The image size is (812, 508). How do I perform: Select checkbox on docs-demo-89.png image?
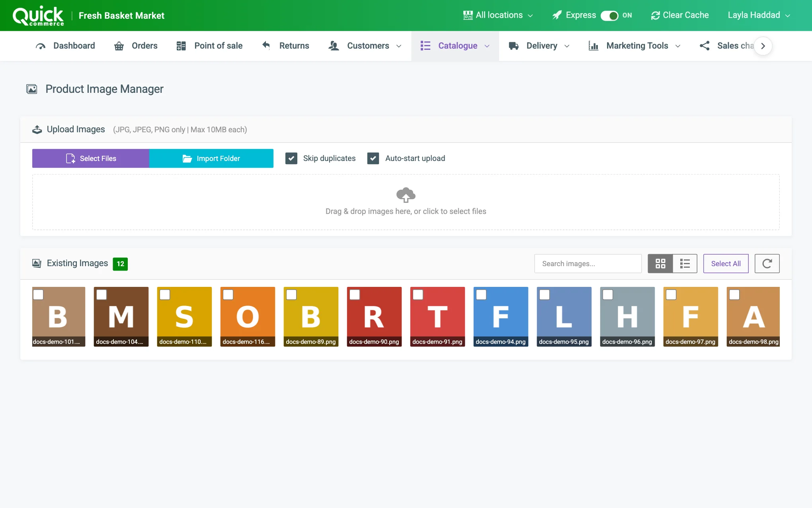(291, 294)
